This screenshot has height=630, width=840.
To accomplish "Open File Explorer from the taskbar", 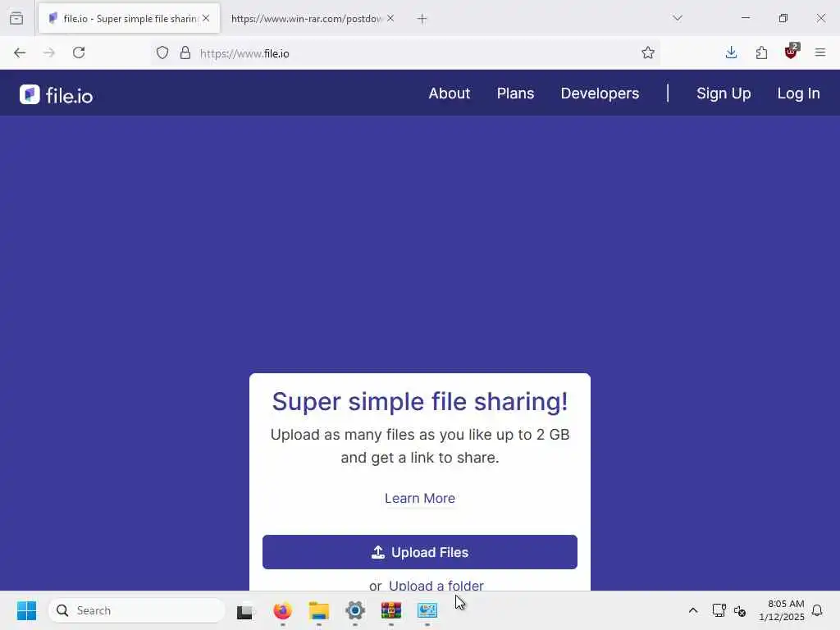I will 319,610.
